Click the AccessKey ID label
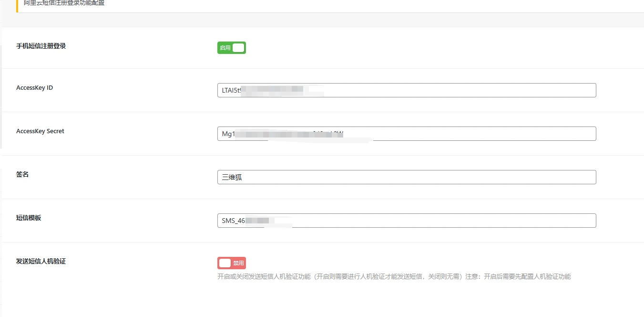 click(34, 88)
